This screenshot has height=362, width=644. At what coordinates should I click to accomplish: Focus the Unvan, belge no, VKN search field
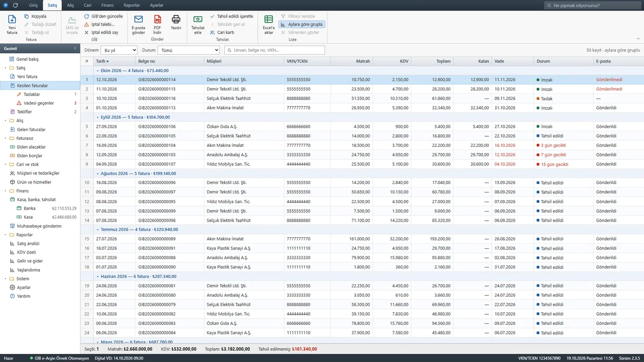[275, 50]
